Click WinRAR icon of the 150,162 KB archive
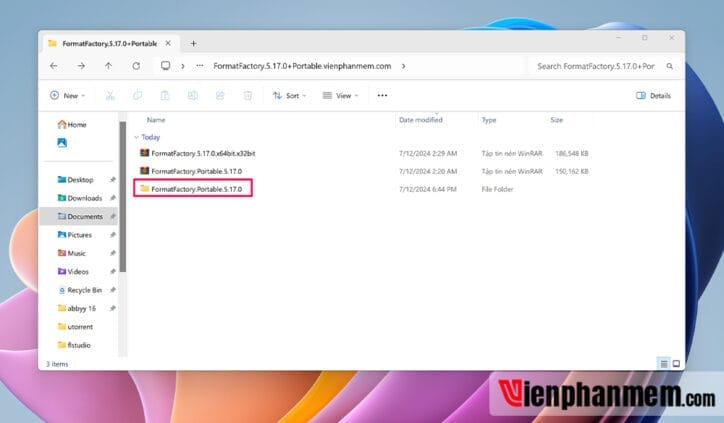The height and width of the screenshot is (423, 724). 145,171
